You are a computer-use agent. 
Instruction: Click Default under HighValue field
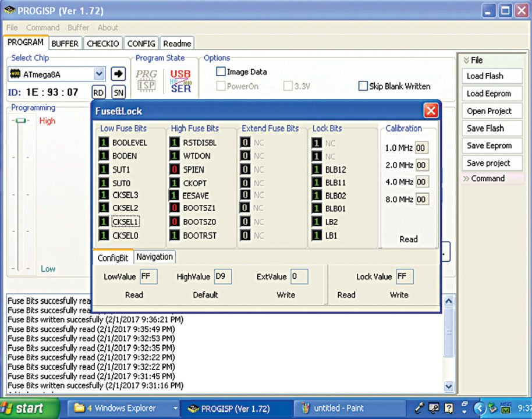click(205, 295)
